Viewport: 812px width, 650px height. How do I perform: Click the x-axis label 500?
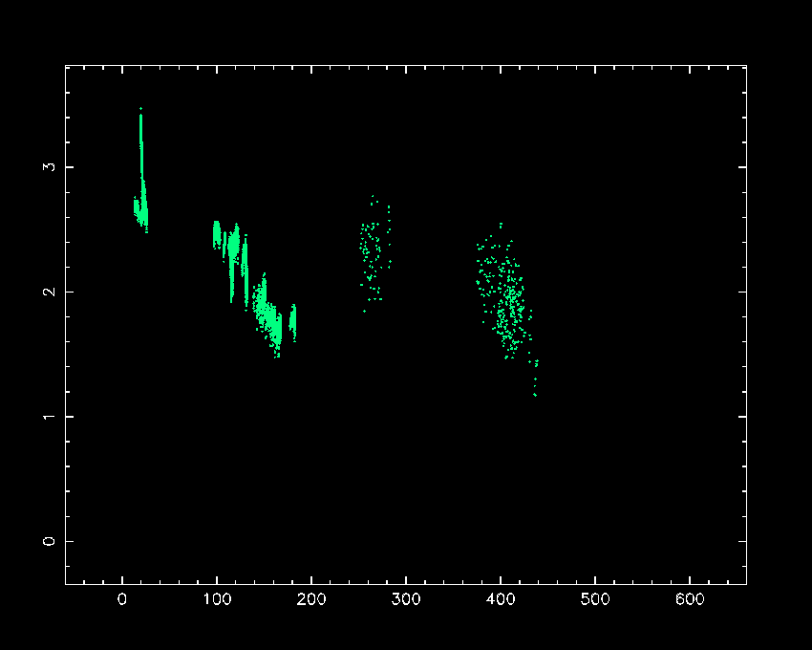click(x=595, y=599)
